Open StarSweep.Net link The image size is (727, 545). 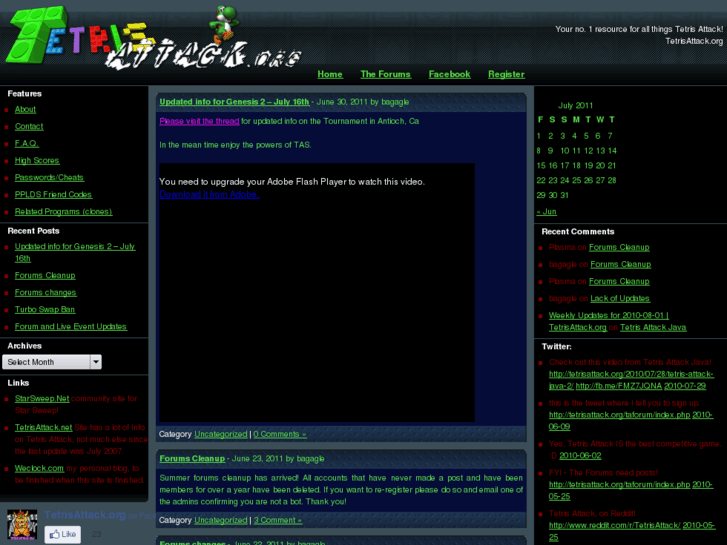(42, 398)
